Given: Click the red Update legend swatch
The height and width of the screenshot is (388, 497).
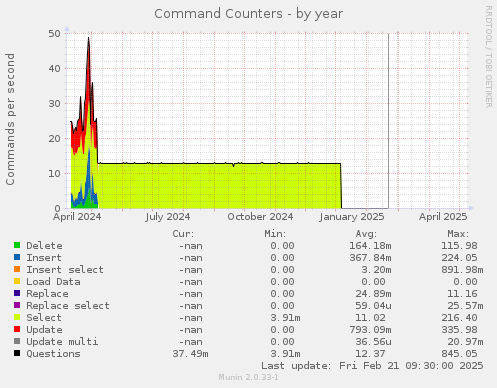Looking at the screenshot, I should (17, 329).
